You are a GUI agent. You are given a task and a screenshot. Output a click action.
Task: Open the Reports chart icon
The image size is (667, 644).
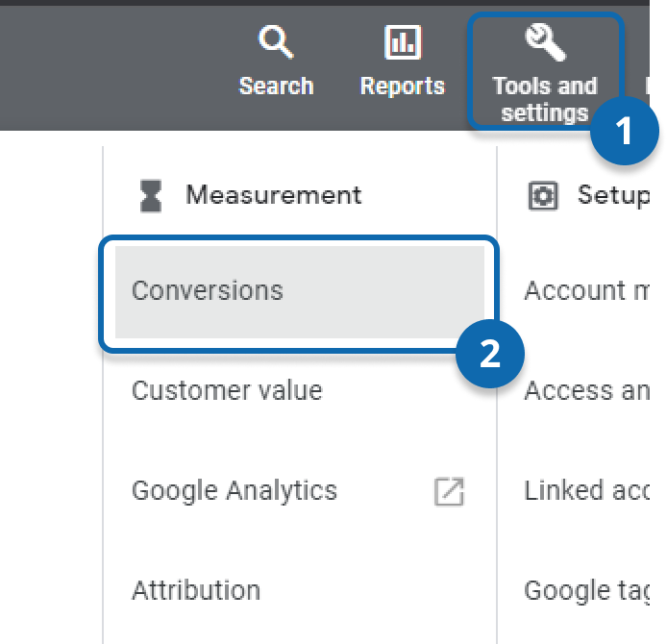402,43
